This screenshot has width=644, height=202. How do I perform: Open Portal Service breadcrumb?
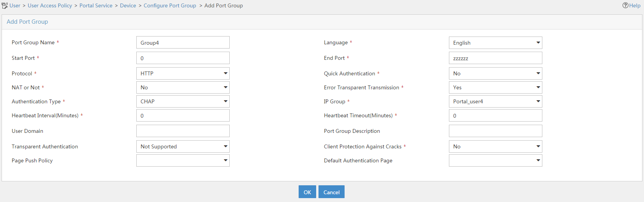pyautogui.click(x=96, y=5)
